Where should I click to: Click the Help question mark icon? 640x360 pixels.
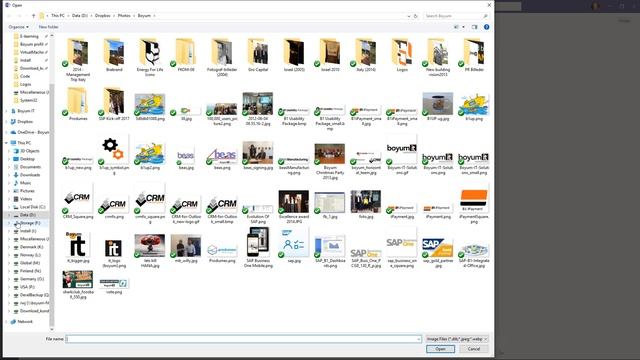[487, 27]
